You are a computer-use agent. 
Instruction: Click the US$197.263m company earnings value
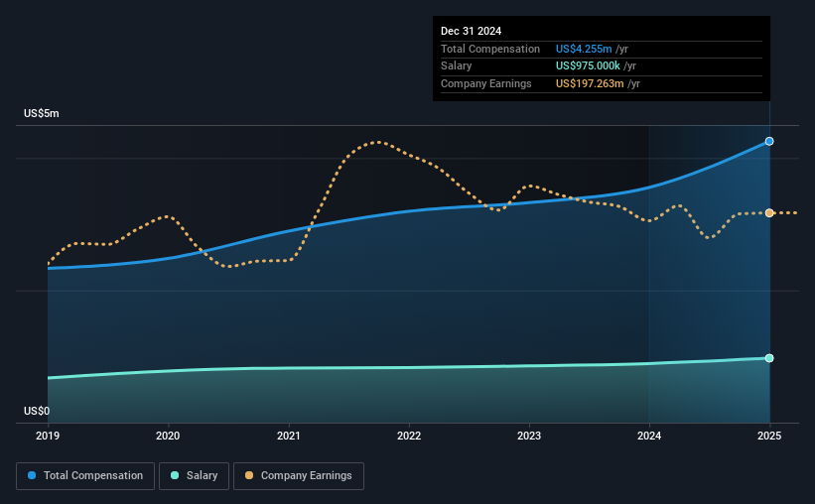tap(590, 83)
